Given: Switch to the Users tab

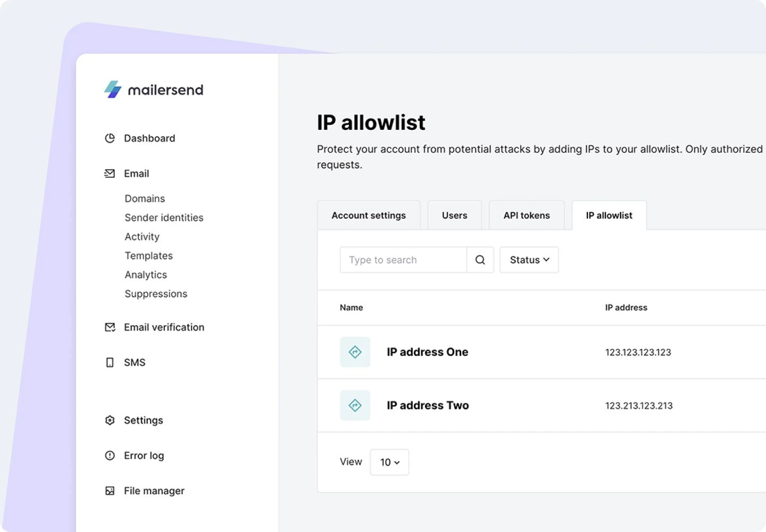Looking at the screenshot, I should click(454, 215).
